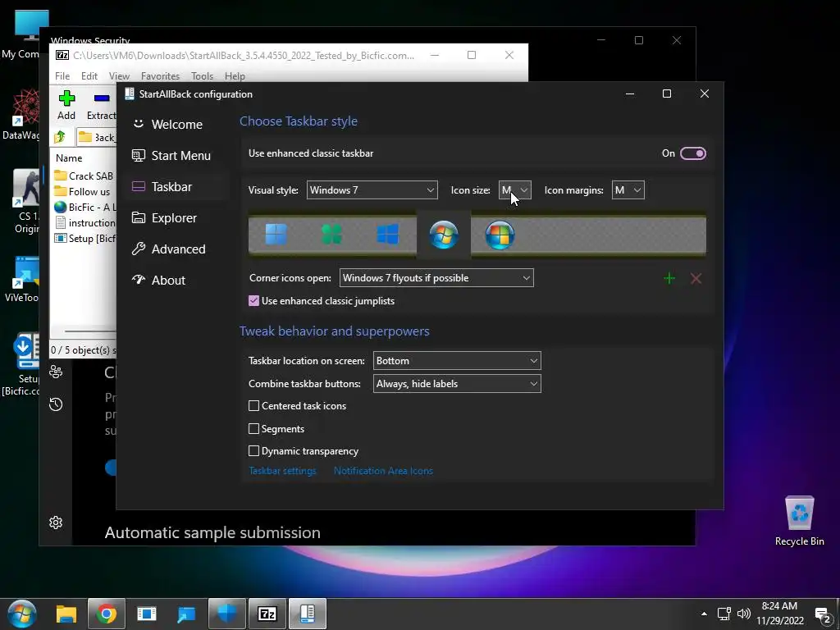Select the green clover start button style
This screenshot has height=630, width=840.
[331, 235]
